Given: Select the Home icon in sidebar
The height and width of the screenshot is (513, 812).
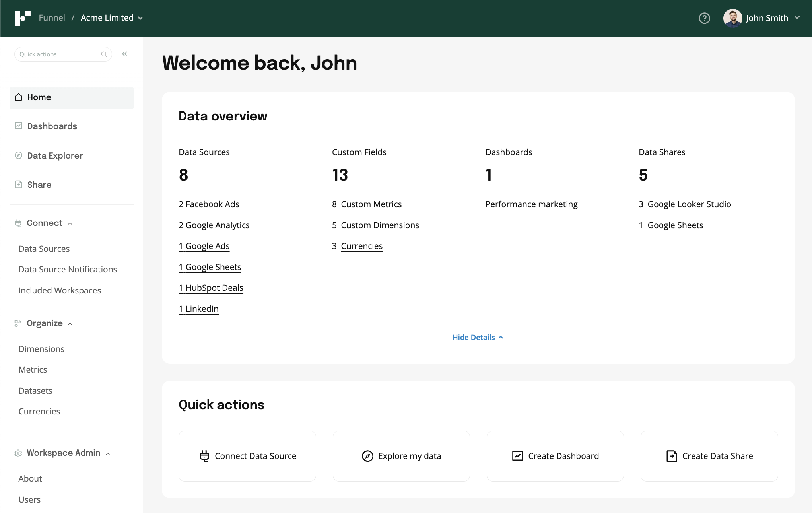Looking at the screenshot, I should click(x=18, y=97).
